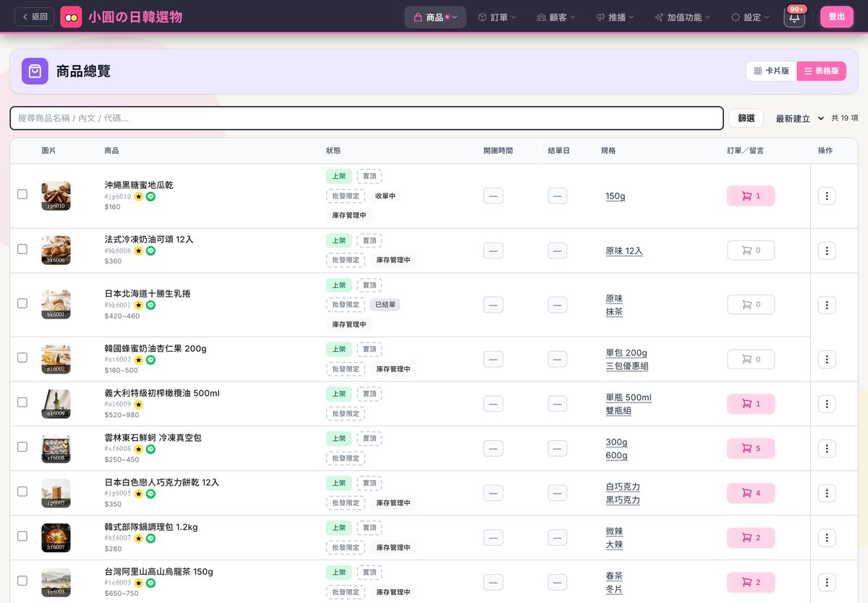Expand the 商品 navigation menu
The width and height of the screenshot is (868, 603).
(435, 17)
